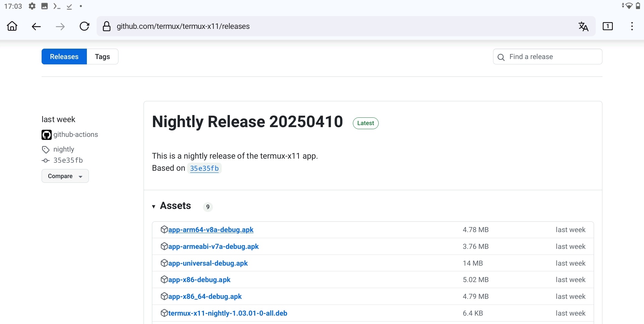Tap the terminal notification icon

pos(57,6)
